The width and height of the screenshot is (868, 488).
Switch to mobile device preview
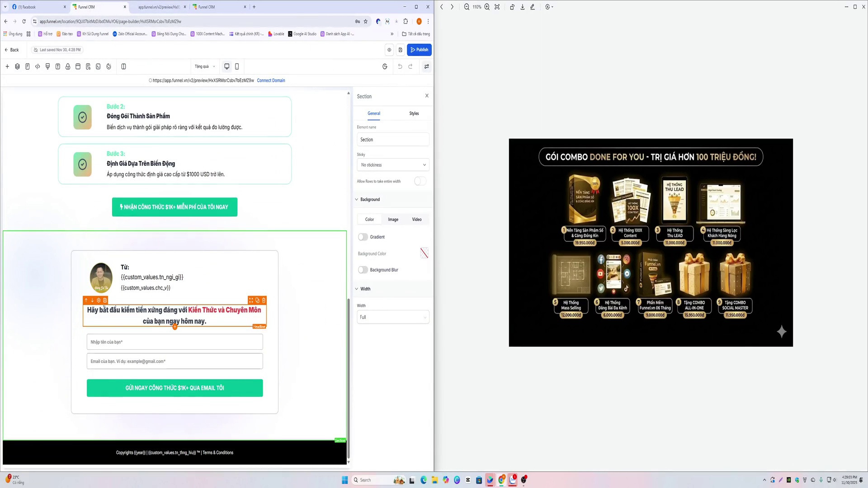pyautogui.click(x=237, y=66)
